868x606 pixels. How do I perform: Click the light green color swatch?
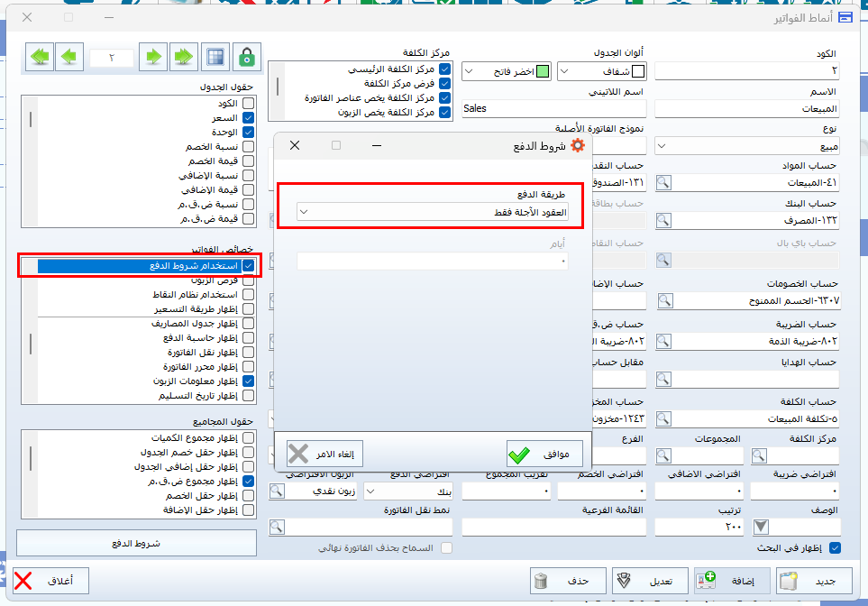tap(542, 71)
